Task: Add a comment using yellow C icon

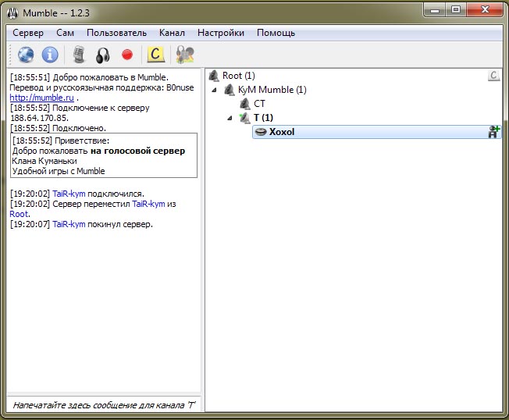Action: point(155,54)
